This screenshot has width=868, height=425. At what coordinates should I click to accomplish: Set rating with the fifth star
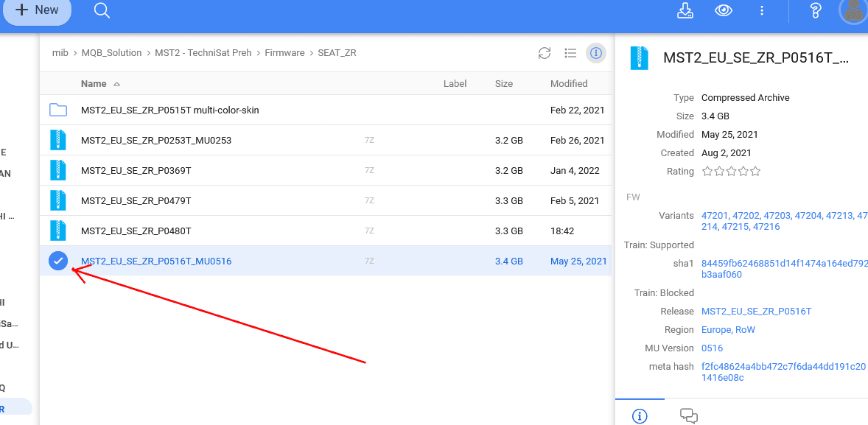pyautogui.click(x=755, y=172)
